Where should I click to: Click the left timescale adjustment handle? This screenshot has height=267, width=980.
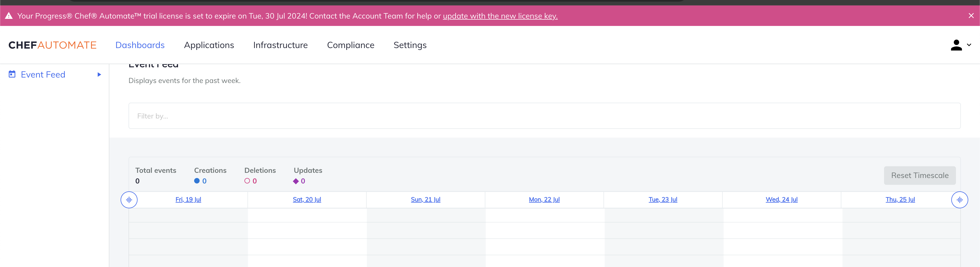pos(129,199)
